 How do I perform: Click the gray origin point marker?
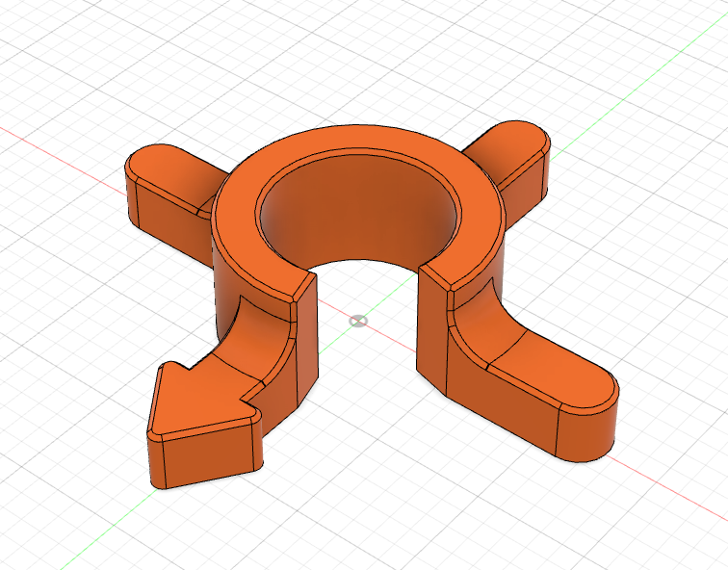click(x=358, y=321)
